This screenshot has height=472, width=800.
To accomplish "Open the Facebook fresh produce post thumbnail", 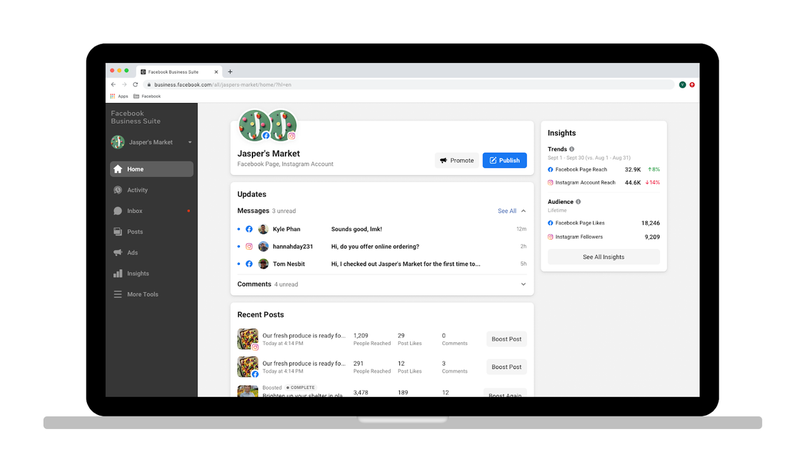I will tap(247, 366).
